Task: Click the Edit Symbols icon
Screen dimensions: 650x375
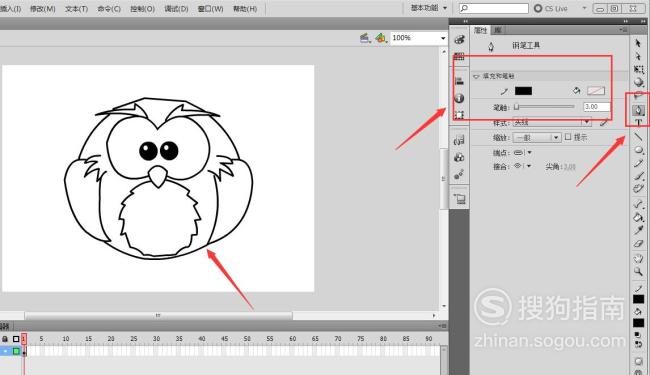Action: [381, 38]
